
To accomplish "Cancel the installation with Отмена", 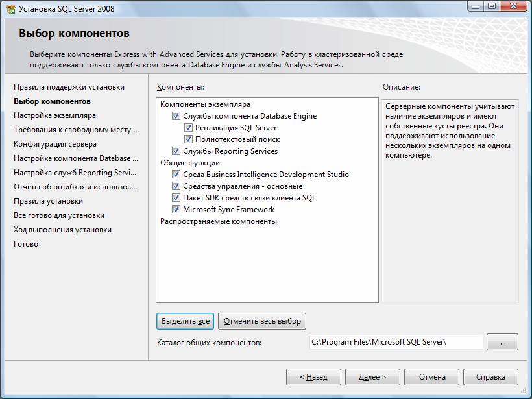I will pyautogui.click(x=431, y=376).
